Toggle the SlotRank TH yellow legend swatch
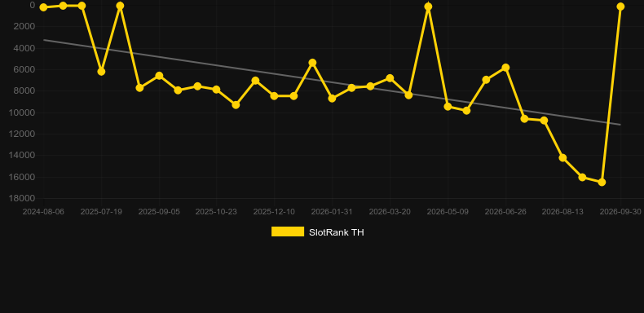 (x=288, y=231)
